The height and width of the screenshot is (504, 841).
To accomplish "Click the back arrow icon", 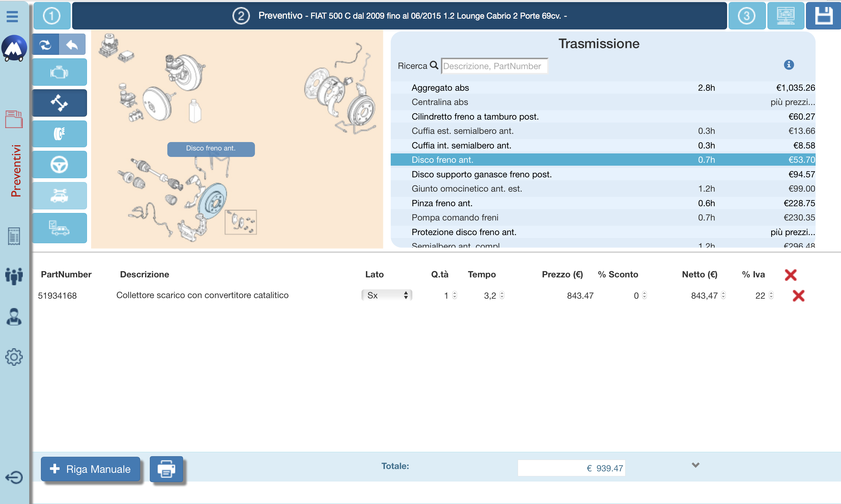I will coord(72,45).
